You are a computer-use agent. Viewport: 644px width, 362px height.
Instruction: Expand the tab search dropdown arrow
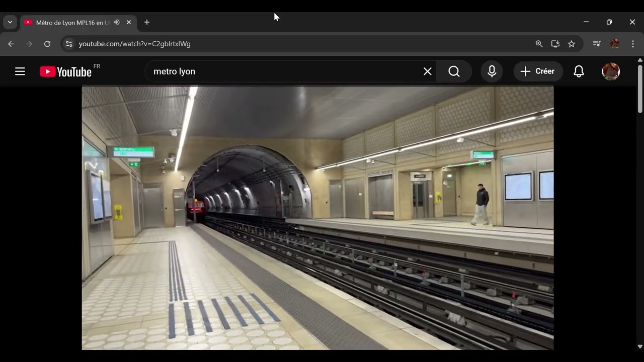click(x=10, y=22)
